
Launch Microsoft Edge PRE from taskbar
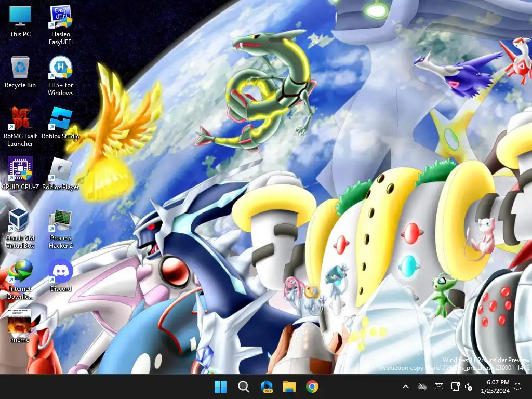[267, 387]
